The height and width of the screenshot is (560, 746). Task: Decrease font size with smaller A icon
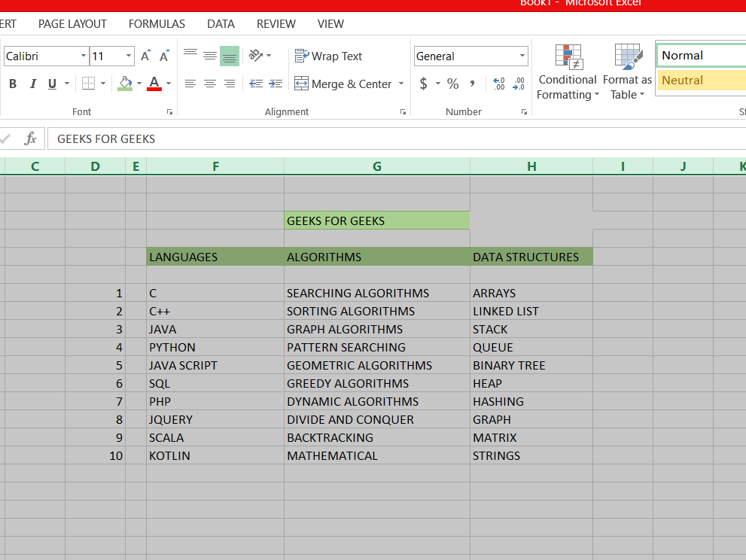click(x=164, y=56)
